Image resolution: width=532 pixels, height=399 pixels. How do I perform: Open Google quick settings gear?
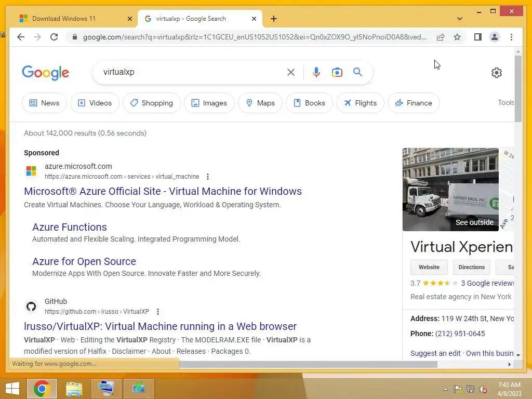[x=496, y=73]
